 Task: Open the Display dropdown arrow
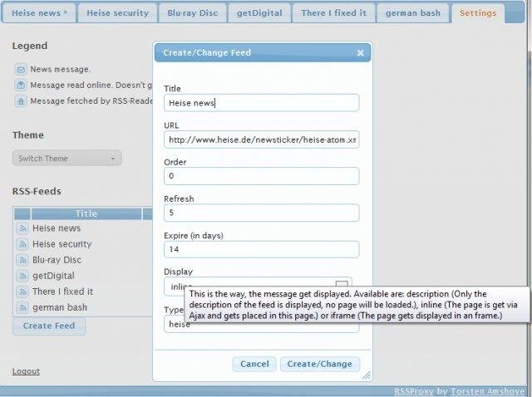pos(342,283)
